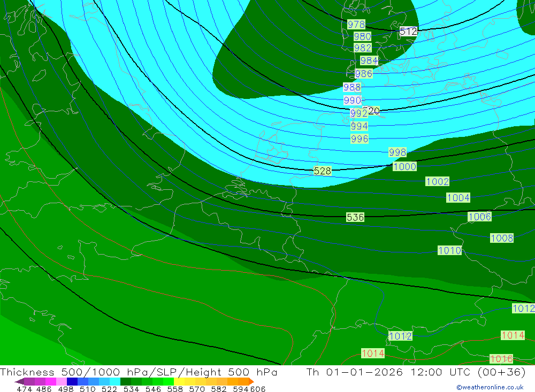Click the 992 isobar label

point(358,113)
